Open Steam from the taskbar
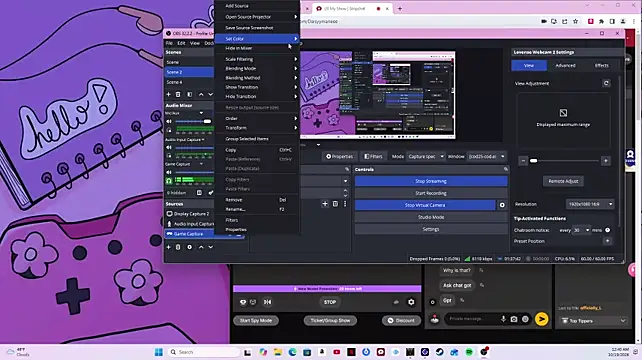Screen dimensions: 642x360 (439, 352)
